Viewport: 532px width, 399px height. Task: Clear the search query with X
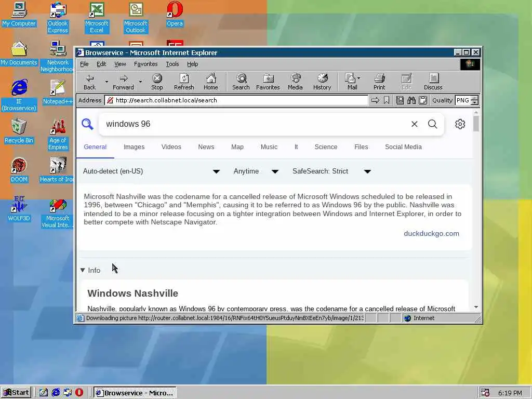tap(414, 124)
